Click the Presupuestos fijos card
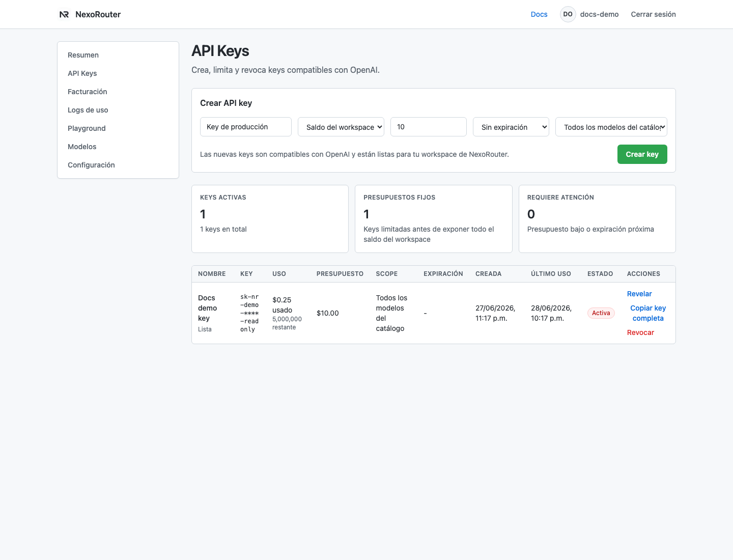 click(434, 219)
